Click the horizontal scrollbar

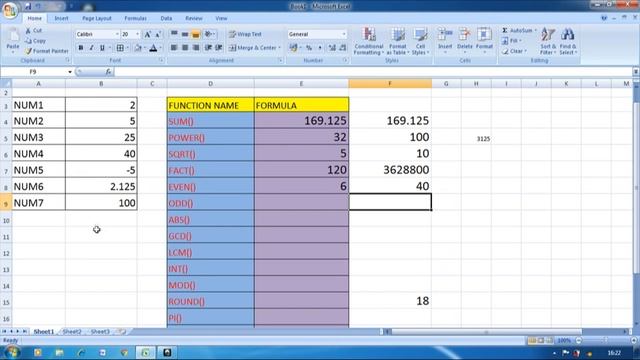486,332
